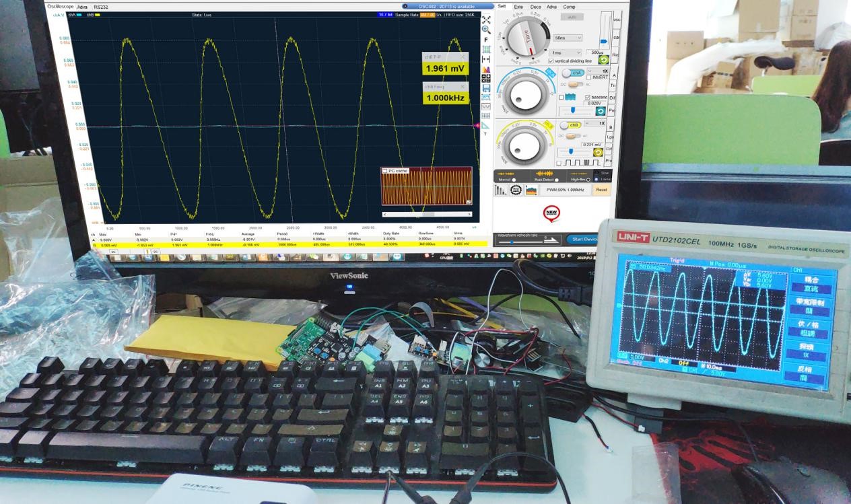Image resolution: width=851 pixels, height=504 pixels.
Task: Open the Deco tab
Action: tap(536, 6)
